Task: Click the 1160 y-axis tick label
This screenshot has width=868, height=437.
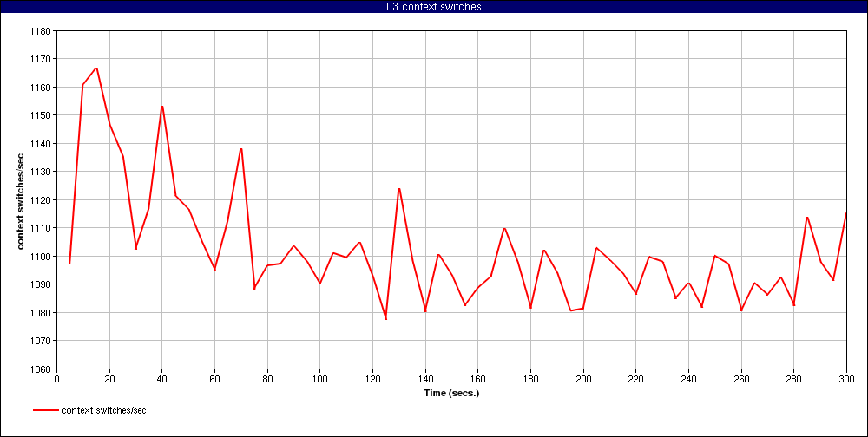Action: pos(42,88)
